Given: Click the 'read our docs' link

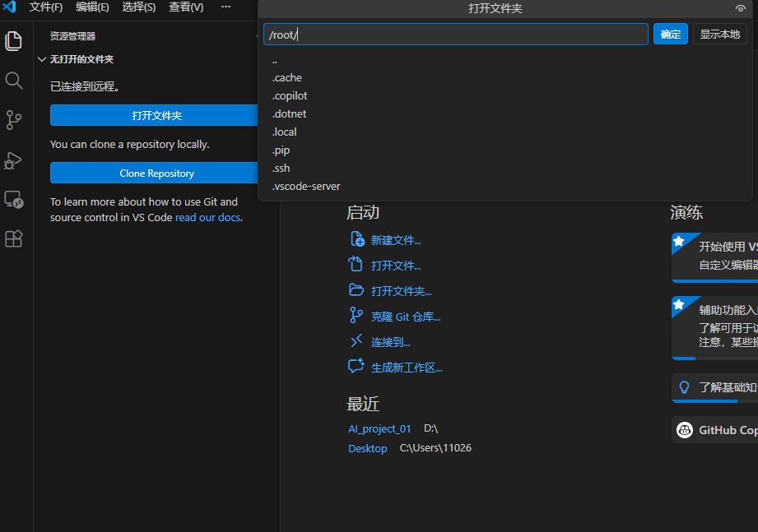Looking at the screenshot, I should pyautogui.click(x=208, y=218).
